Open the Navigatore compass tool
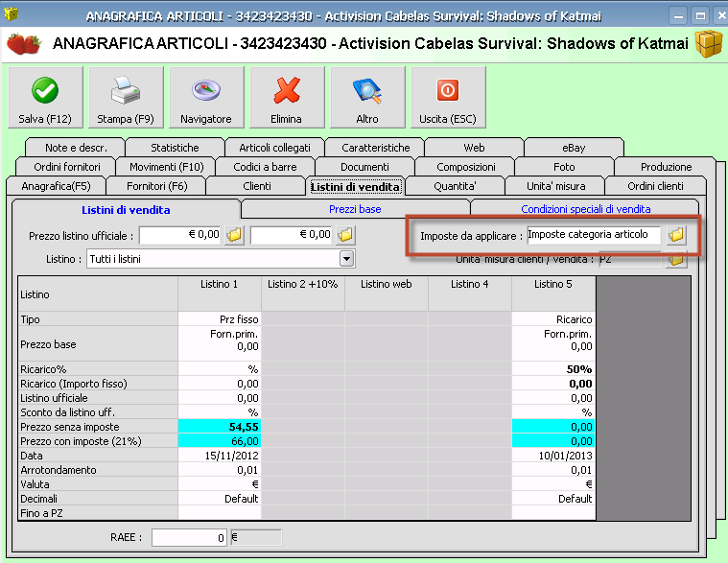Viewport: 728px width, 563px height. coord(206,100)
